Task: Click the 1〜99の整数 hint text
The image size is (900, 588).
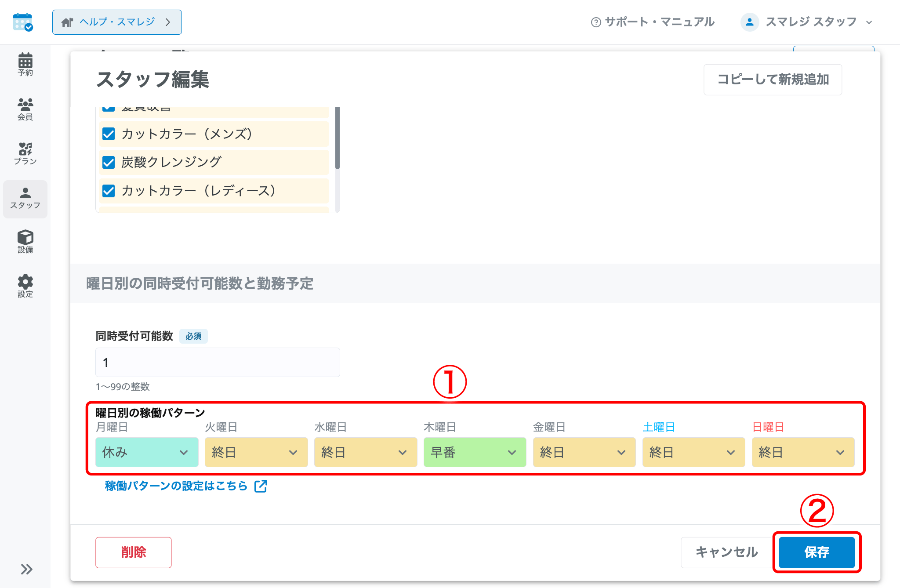Action: [x=123, y=387]
